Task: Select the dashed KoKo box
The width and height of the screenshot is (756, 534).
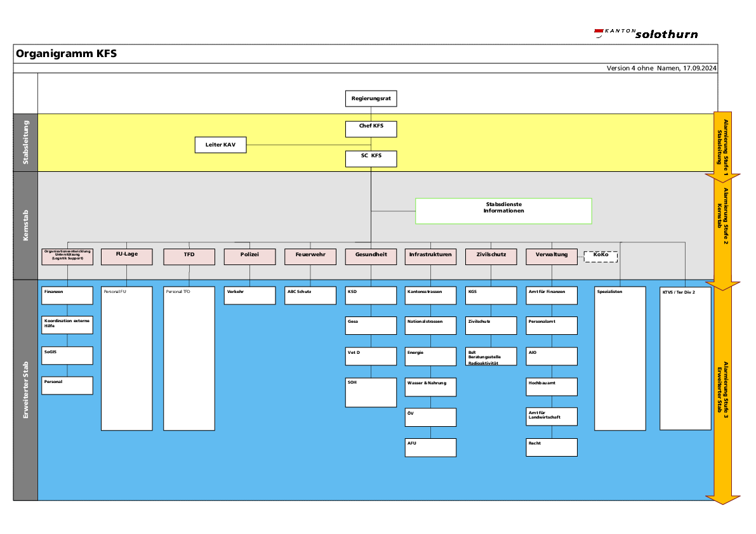Action: tap(600, 256)
